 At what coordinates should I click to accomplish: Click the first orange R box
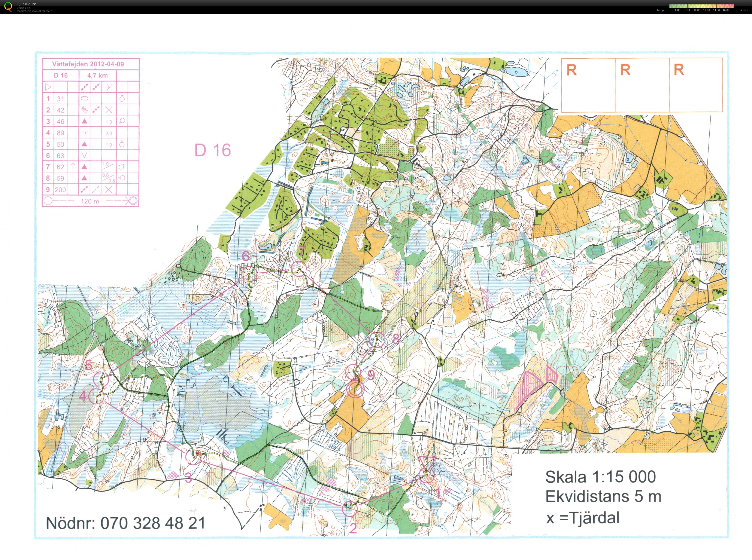pyautogui.click(x=588, y=85)
